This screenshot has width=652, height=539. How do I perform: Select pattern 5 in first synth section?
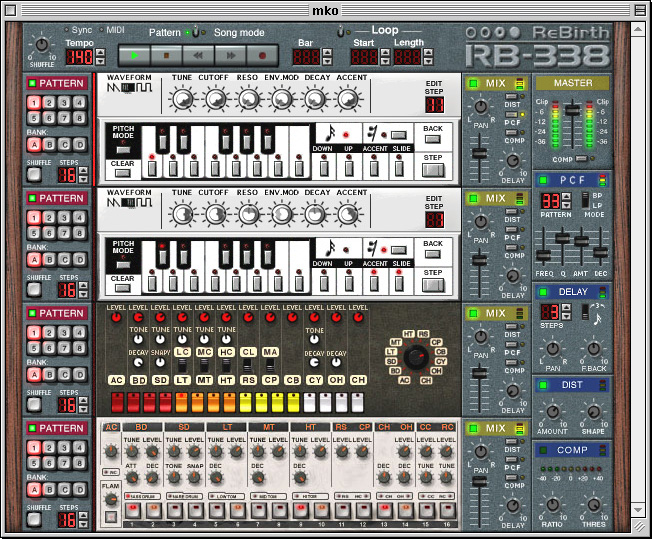pos(34,118)
